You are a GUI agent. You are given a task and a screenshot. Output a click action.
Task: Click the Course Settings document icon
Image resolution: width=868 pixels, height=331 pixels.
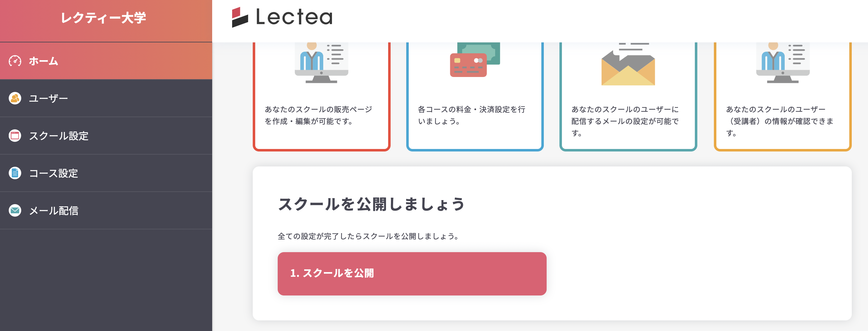[15, 173]
